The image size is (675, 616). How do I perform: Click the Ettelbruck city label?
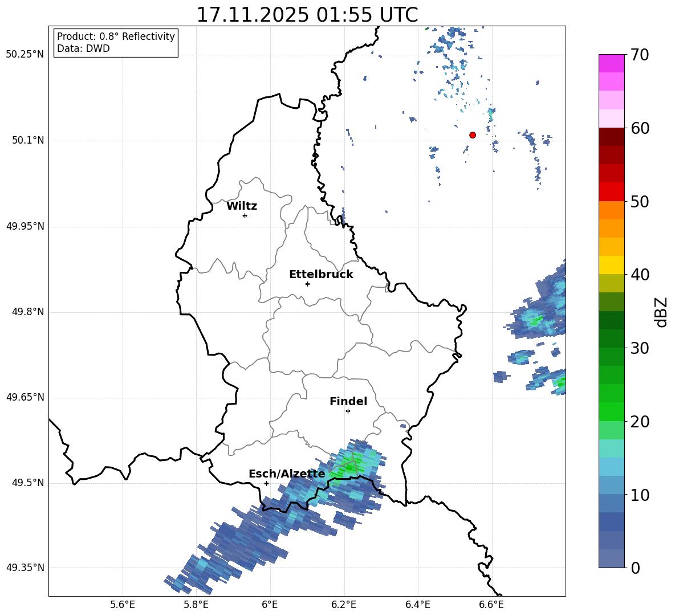point(321,275)
